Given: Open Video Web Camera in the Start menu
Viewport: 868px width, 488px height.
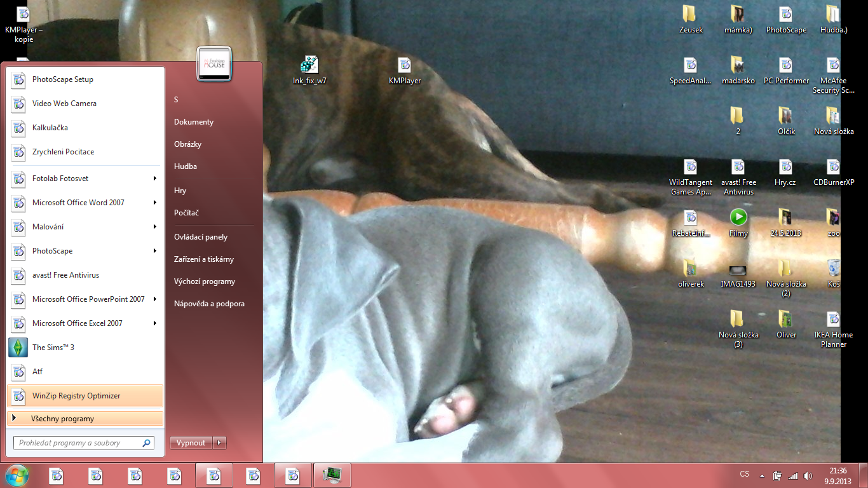Looking at the screenshot, I should coord(85,104).
